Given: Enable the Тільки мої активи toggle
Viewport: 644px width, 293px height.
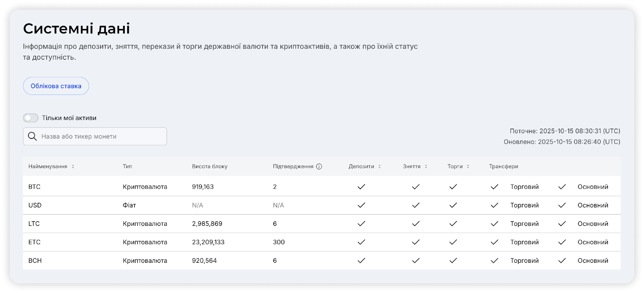Looking at the screenshot, I should click(x=31, y=118).
